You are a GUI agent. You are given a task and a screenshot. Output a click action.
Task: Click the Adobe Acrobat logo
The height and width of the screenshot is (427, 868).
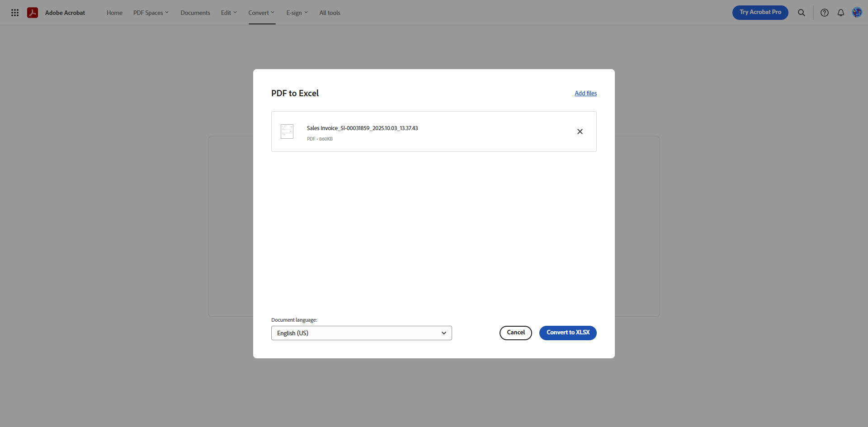[32, 12]
